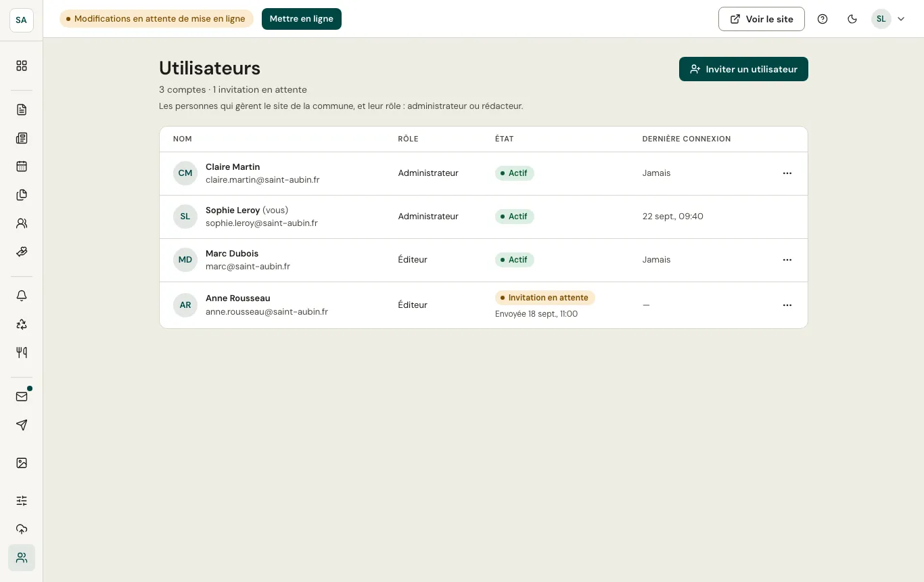Click the Rôle column header
The image size is (924, 582).
[x=408, y=139]
